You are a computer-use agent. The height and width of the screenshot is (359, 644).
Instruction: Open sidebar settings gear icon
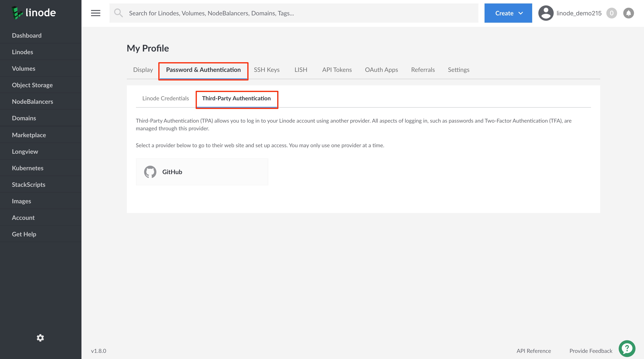point(40,338)
